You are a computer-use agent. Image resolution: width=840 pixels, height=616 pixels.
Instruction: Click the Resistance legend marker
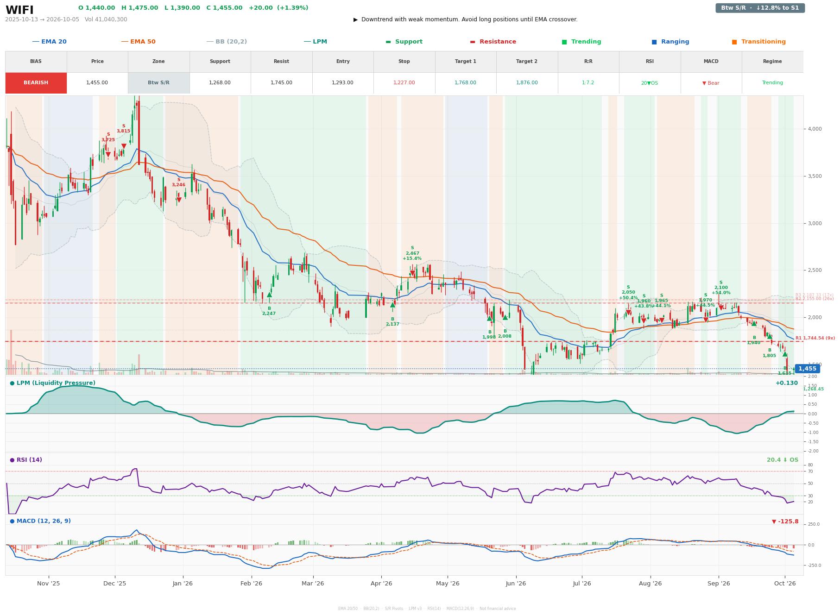[x=473, y=42]
